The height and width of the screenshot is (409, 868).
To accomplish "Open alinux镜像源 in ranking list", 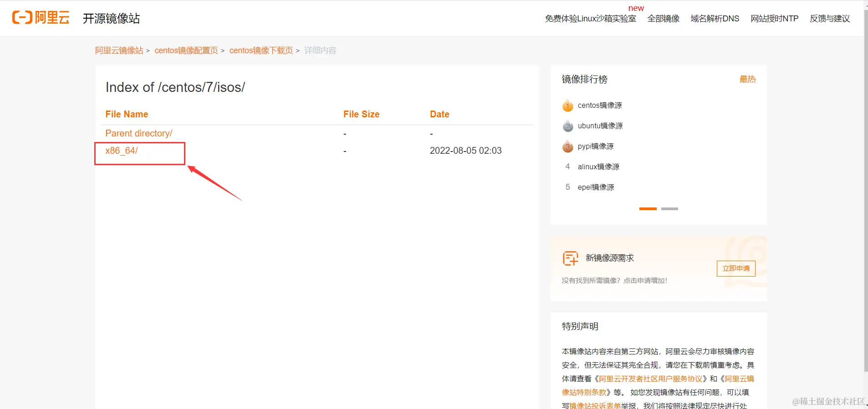I will pos(598,167).
